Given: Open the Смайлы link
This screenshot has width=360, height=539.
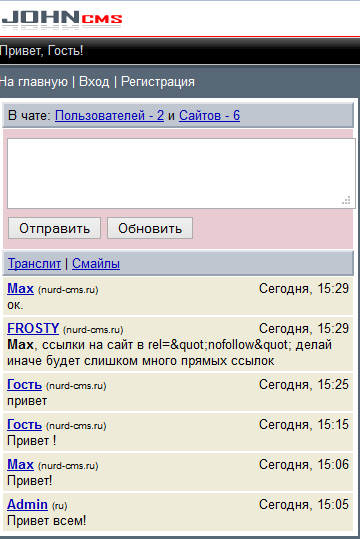Looking at the screenshot, I should (x=96, y=264).
